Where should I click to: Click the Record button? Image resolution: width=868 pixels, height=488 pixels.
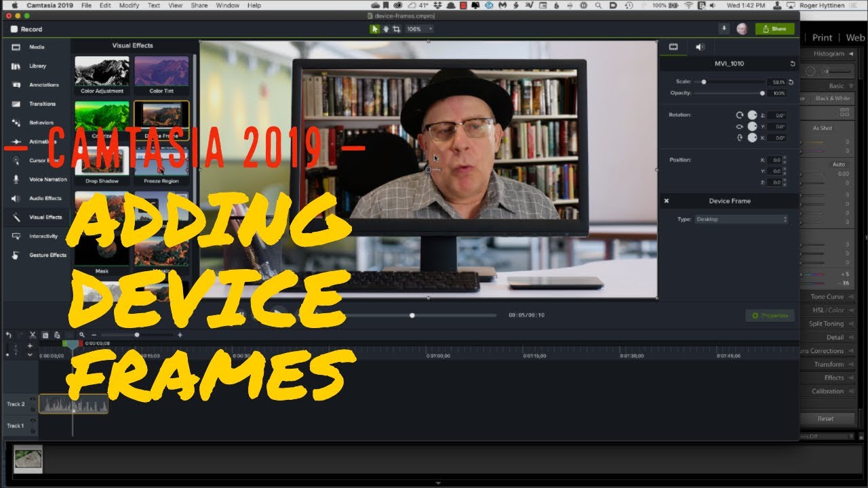click(26, 29)
